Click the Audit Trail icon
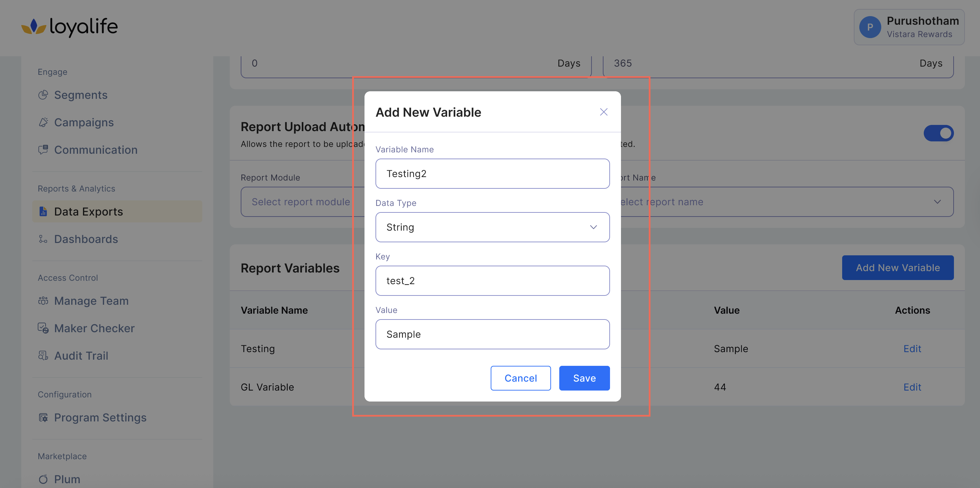980x488 pixels. pyautogui.click(x=43, y=356)
